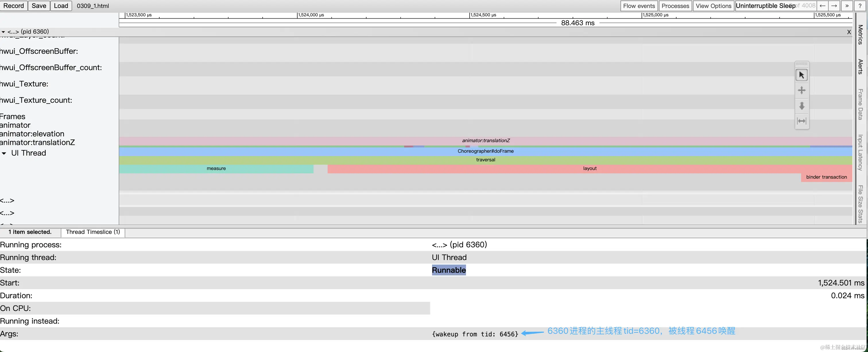Select the measure slice in timeline
Screen dimensions: 868x352
coord(216,168)
